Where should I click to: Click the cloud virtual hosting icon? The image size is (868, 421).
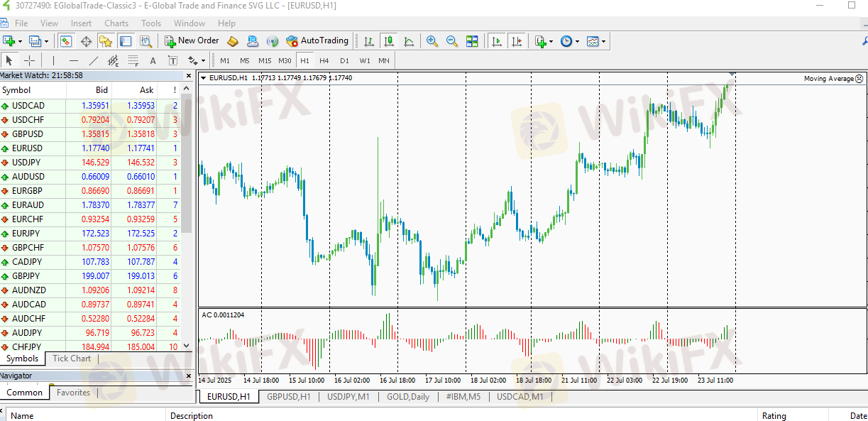[x=252, y=41]
